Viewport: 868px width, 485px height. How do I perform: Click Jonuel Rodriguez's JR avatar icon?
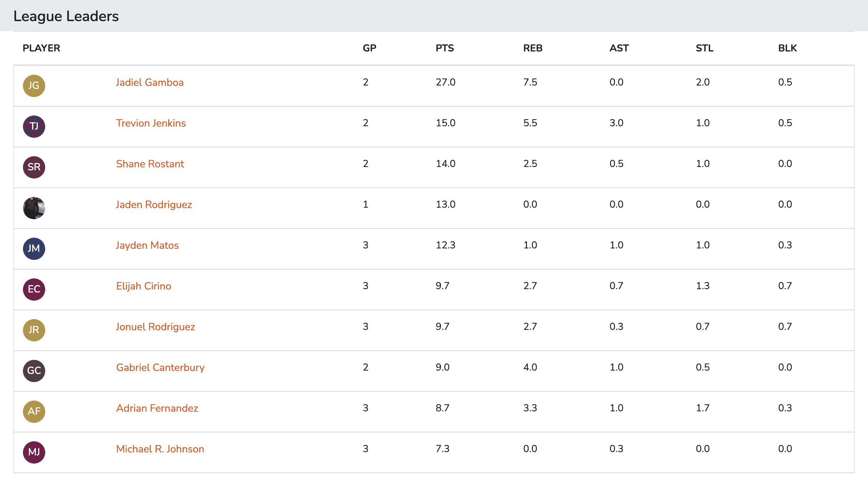34,330
